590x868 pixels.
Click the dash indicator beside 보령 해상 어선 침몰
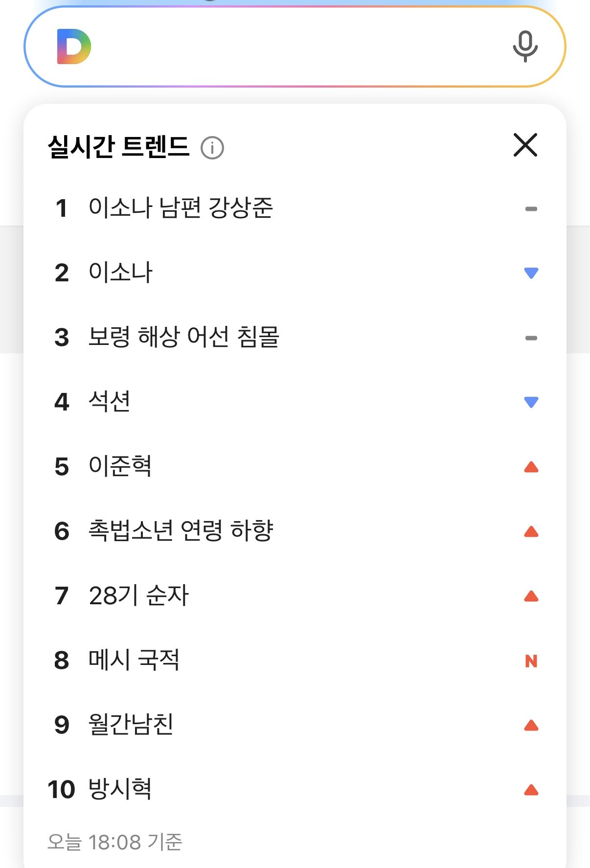(x=531, y=337)
